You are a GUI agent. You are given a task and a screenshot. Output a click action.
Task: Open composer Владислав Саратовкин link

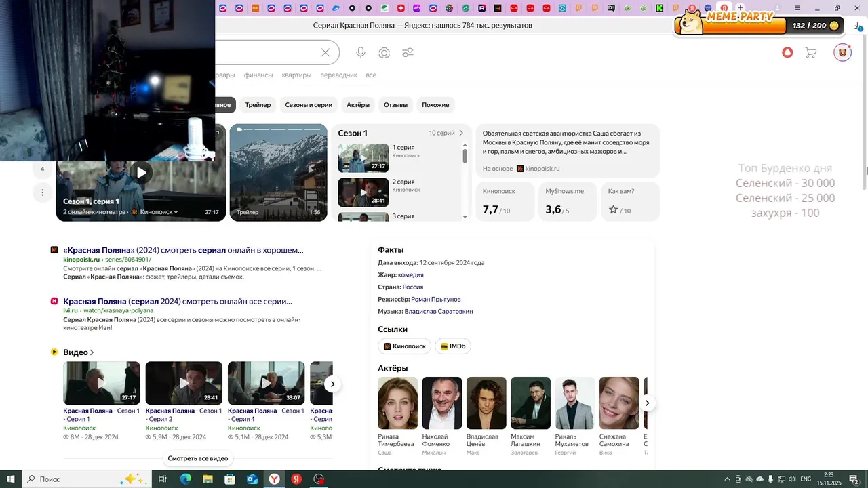[x=439, y=312]
